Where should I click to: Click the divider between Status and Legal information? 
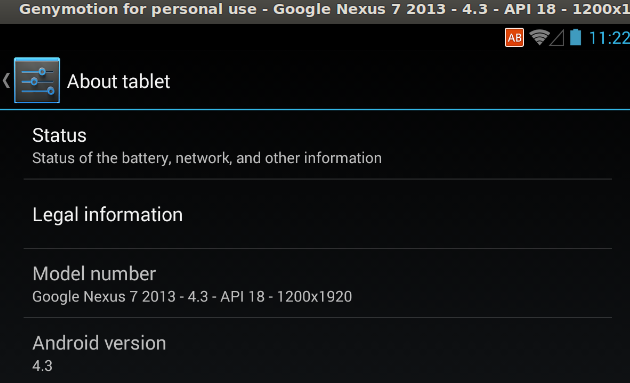pyautogui.click(x=317, y=179)
